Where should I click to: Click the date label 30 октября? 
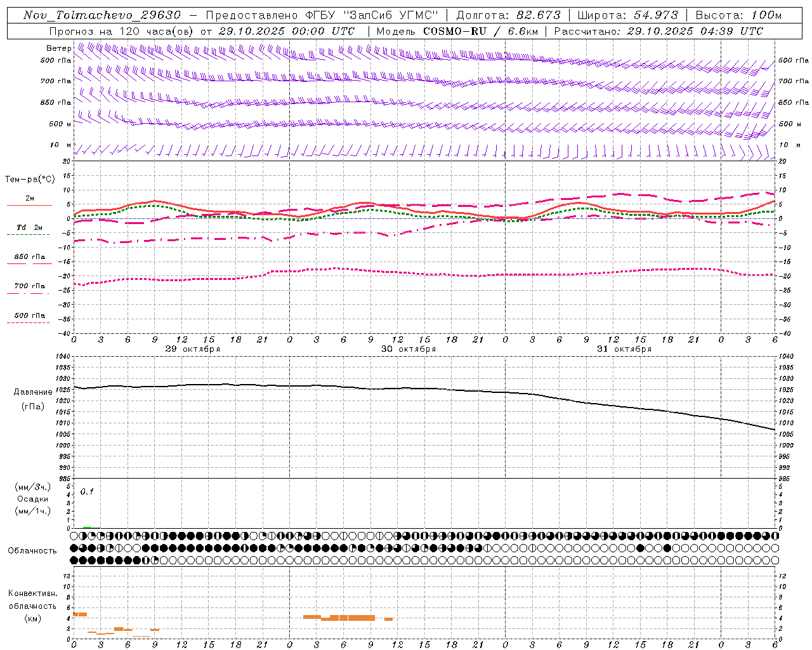[x=409, y=349]
